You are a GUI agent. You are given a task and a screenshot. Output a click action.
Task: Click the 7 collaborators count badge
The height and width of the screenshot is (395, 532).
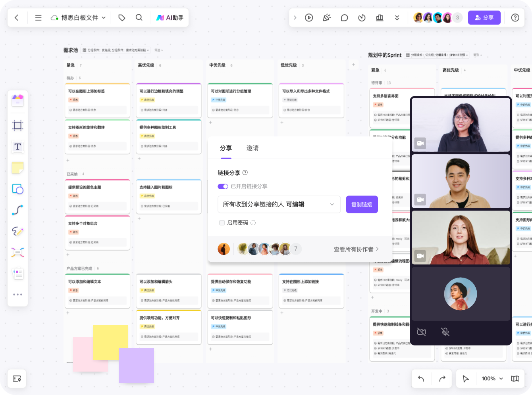point(295,249)
